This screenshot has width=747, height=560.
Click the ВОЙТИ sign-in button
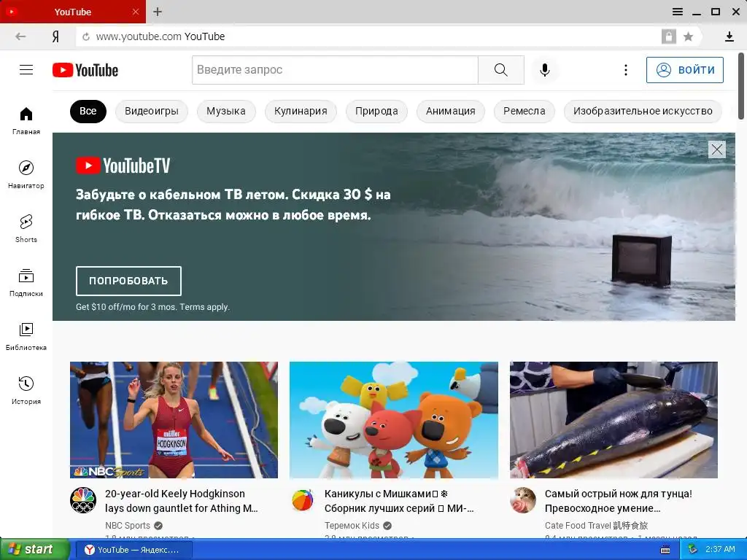[x=684, y=70]
